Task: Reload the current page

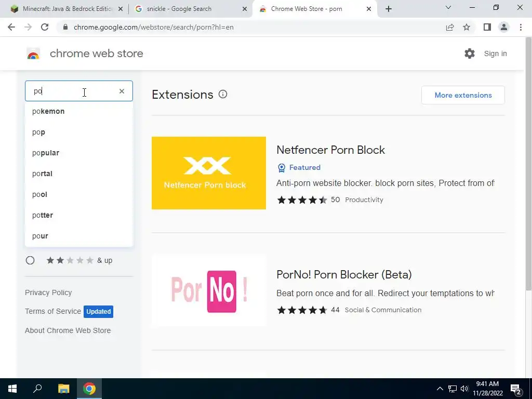Action: (x=45, y=27)
